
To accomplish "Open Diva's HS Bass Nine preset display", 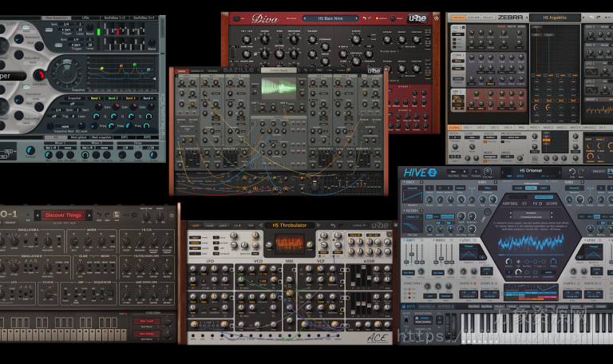I will click(330, 18).
